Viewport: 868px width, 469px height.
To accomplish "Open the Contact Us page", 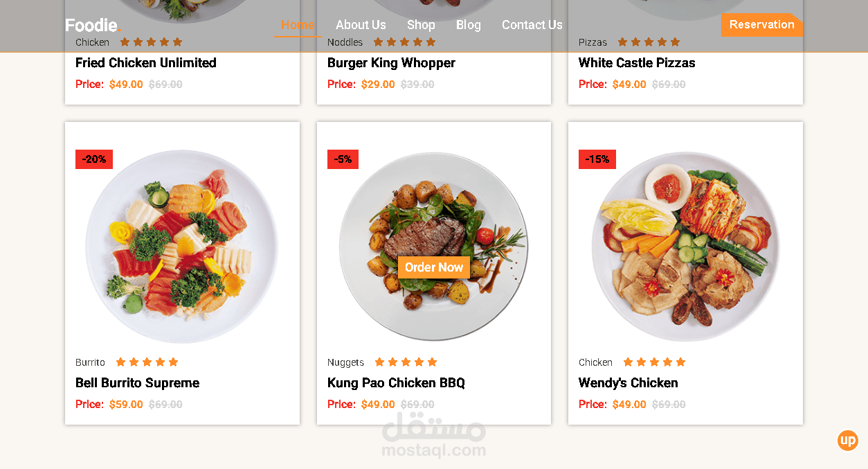I will tap(532, 25).
